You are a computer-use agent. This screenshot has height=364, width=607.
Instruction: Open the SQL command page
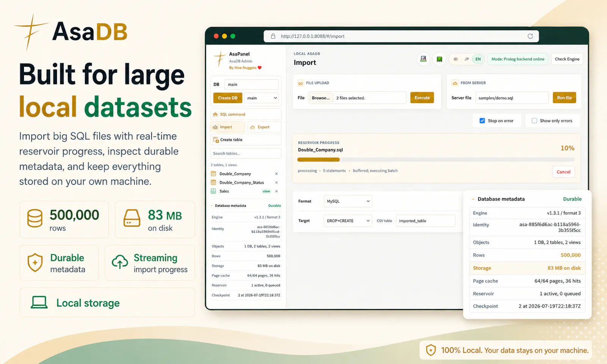246,114
